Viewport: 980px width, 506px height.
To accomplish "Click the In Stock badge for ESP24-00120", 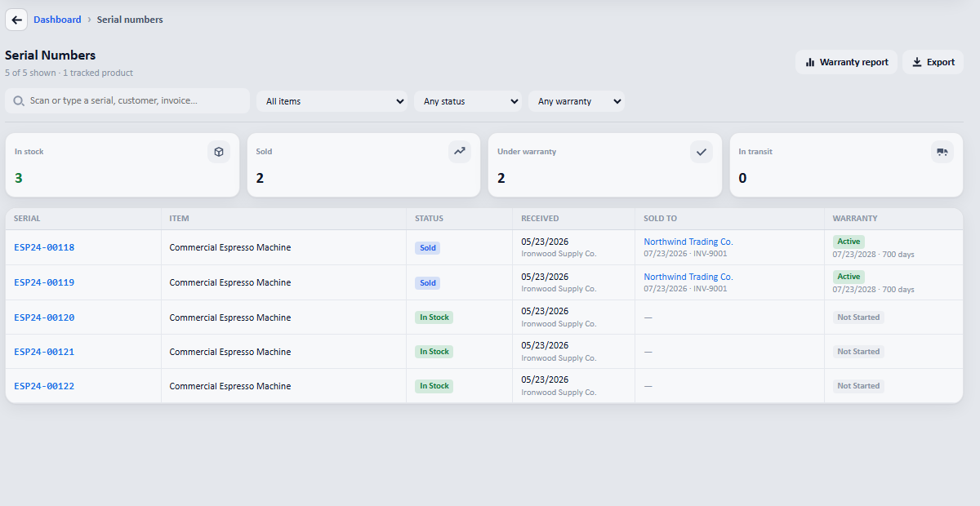I will pyautogui.click(x=434, y=317).
